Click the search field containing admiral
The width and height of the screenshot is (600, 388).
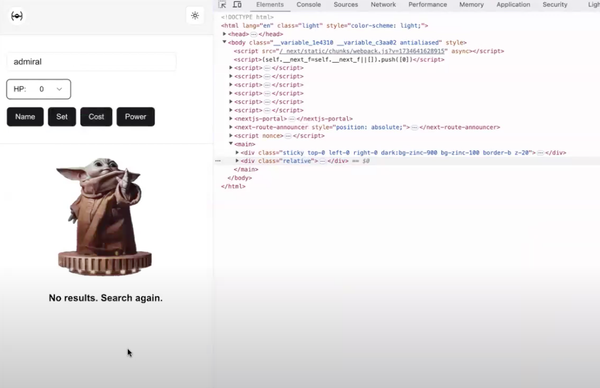pyautogui.click(x=91, y=62)
